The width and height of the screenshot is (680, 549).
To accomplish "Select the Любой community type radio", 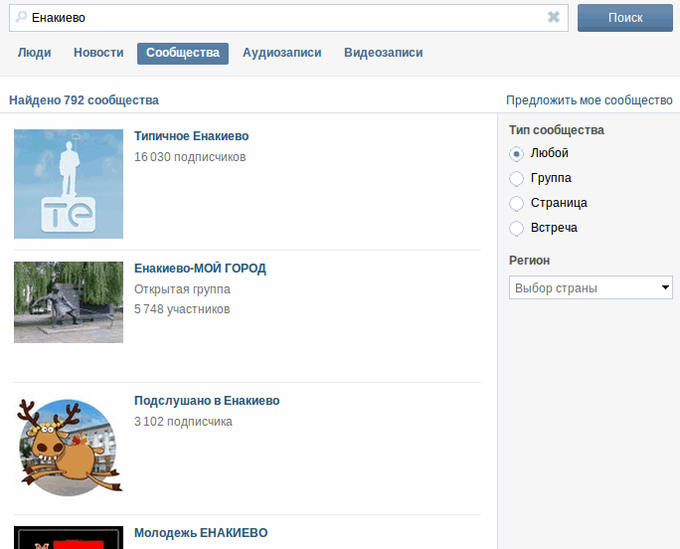I will click(516, 154).
